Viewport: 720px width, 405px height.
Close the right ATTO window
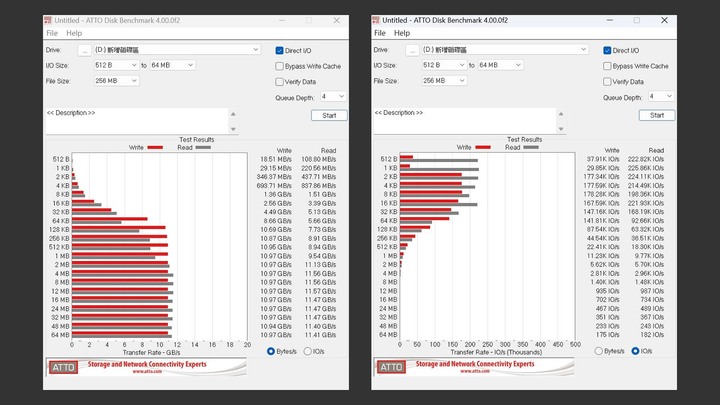664,20
